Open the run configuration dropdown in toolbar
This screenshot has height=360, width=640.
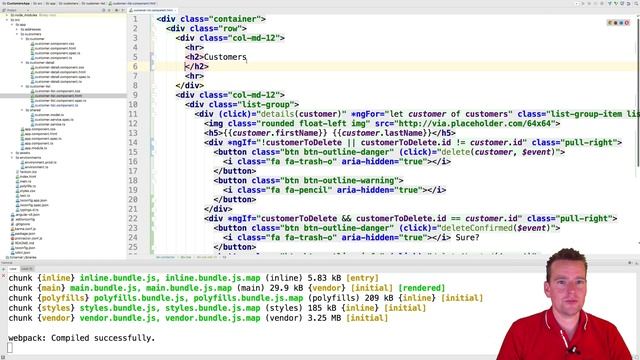(578, 3)
